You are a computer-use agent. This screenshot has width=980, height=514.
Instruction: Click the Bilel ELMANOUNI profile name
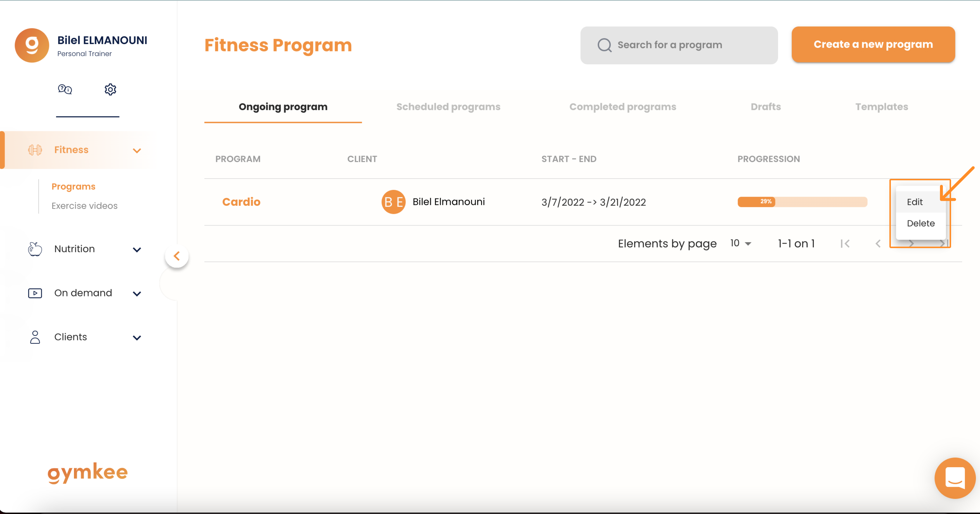point(102,40)
